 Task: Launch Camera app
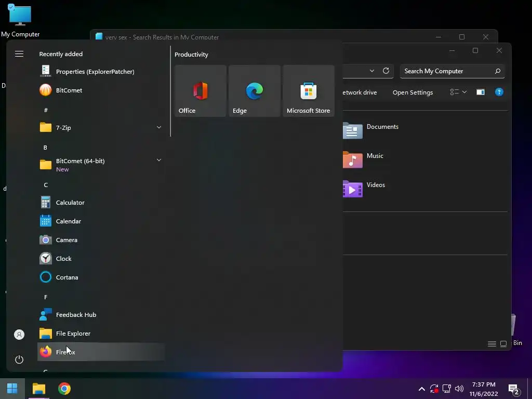tap(101, 240)
